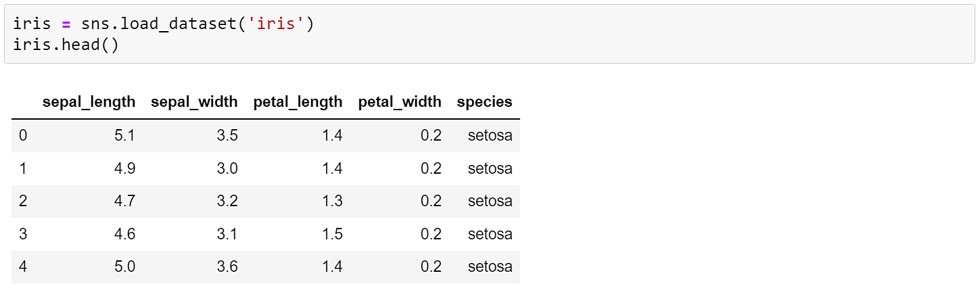Click the petal_length value 1.5
The width and height of the screenshot is (980, 286).
(x=332, y=234)
